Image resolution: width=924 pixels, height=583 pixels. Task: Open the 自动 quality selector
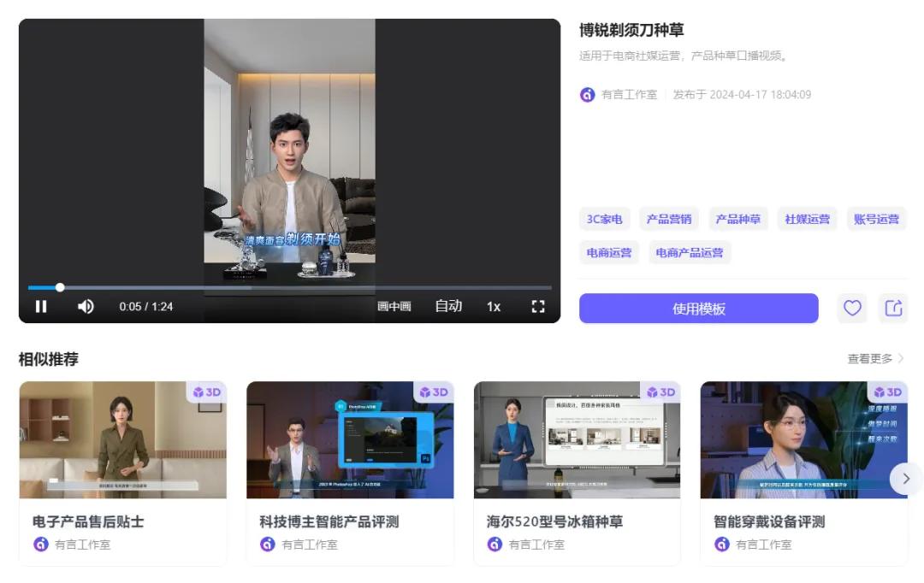(448, 307)
